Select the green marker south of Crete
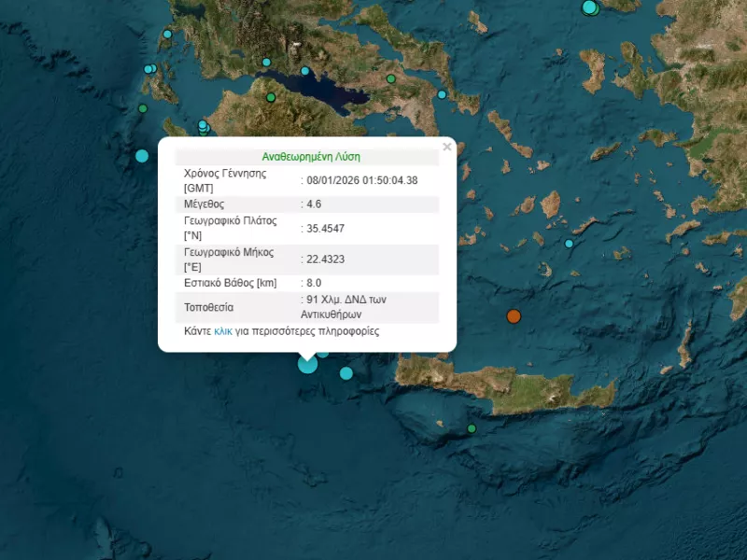Image resolution: width=747 pixels, height=560 pixels. [x=472, y=428]
